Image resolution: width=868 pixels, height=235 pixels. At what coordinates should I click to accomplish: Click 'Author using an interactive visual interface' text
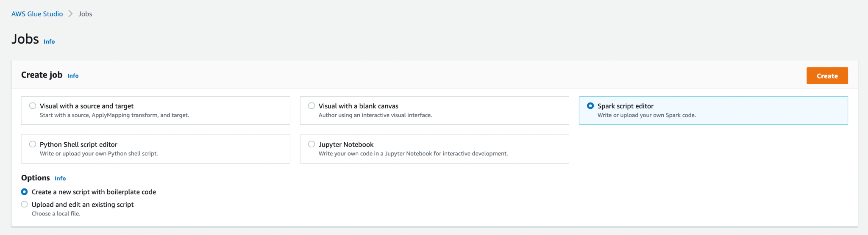375,115
